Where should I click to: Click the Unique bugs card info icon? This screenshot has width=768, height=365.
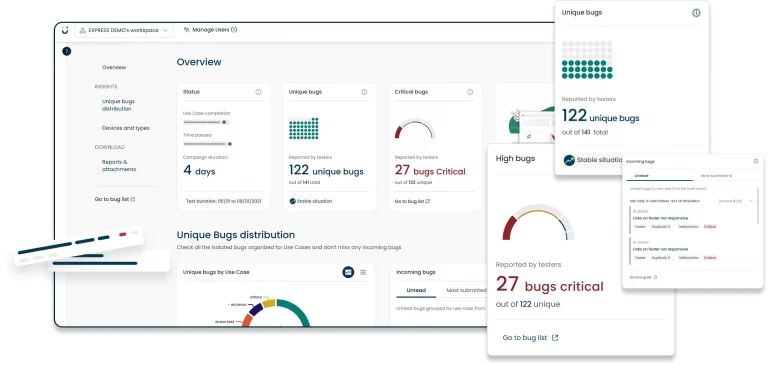pos(364,92)
